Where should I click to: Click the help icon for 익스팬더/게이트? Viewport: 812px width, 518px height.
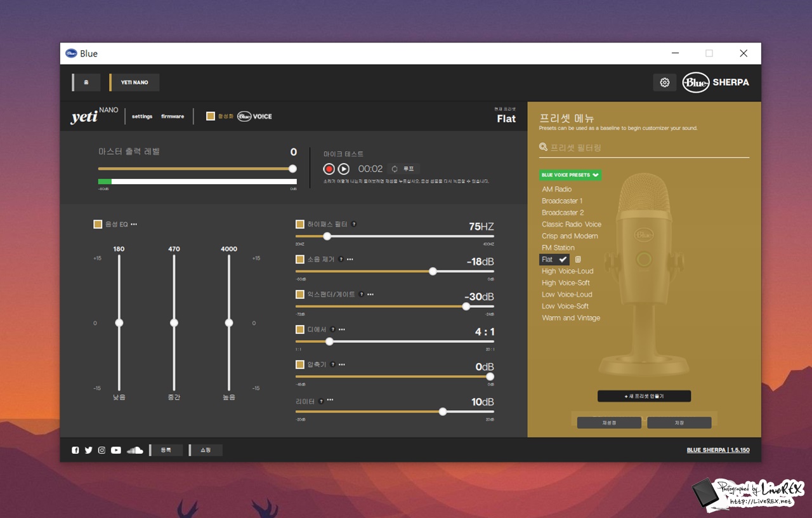coord(361,295)
